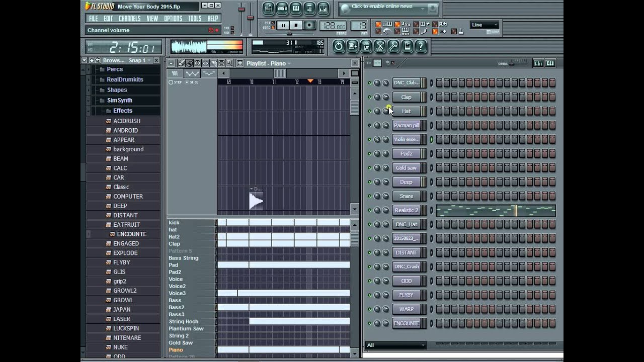
Task: Expand the Percs folder
Action: (x=89, y=69)
